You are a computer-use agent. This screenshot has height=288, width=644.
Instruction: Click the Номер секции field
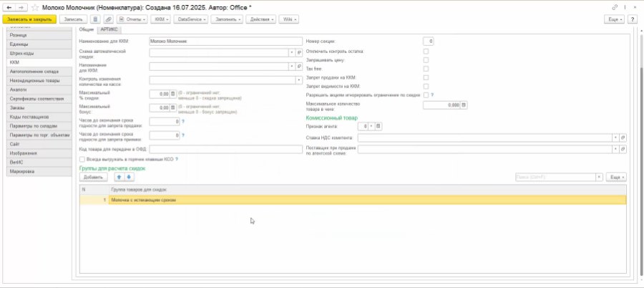pos(429,41)
